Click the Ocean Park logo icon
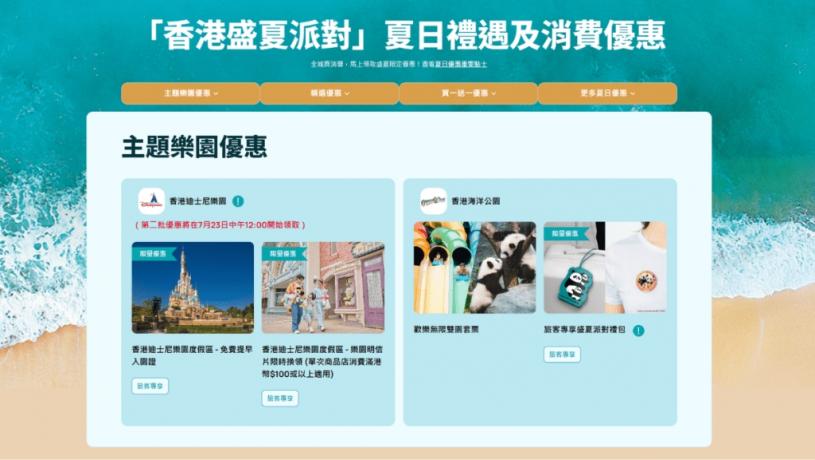 433,201
